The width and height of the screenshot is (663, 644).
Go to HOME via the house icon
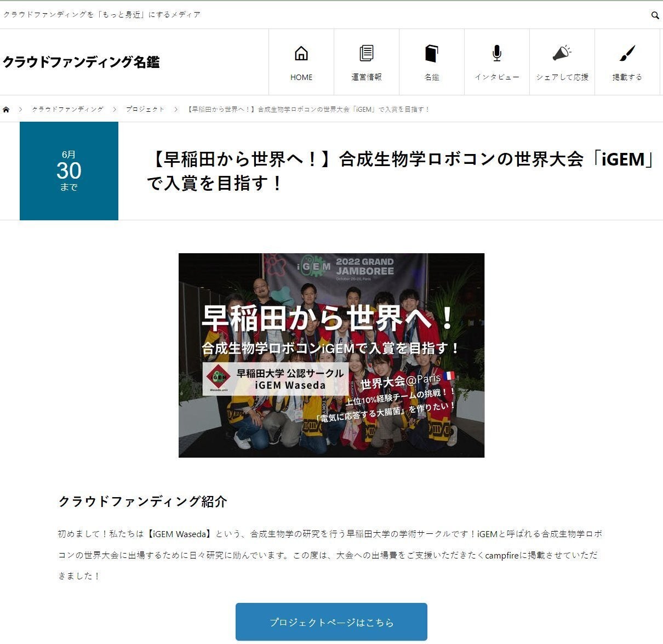click(301, 54)
